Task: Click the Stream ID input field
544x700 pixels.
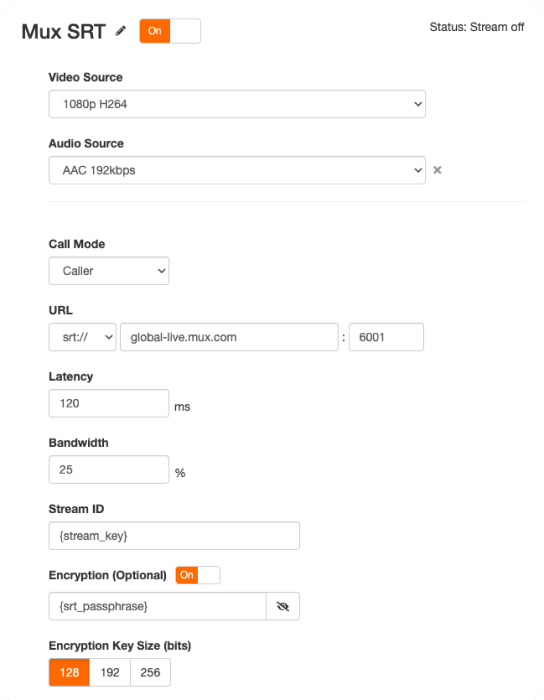Action: tap(174, 536)
